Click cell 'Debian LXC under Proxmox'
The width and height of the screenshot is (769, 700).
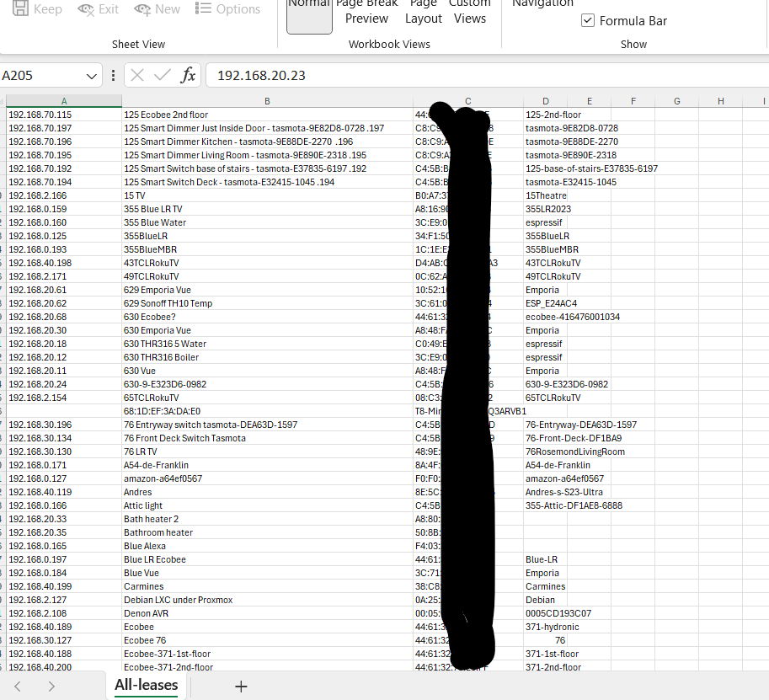267,600
